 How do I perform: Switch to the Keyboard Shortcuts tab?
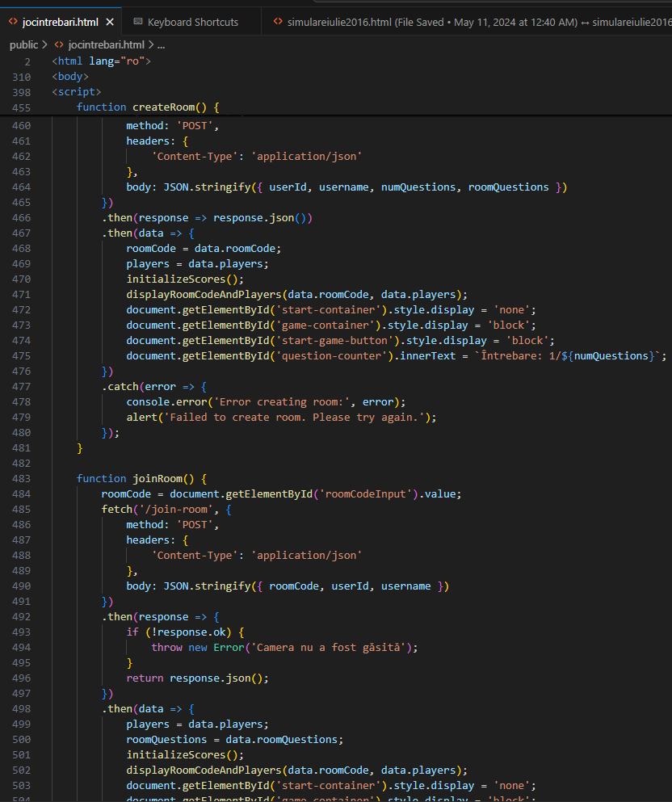tap(192, 22)
